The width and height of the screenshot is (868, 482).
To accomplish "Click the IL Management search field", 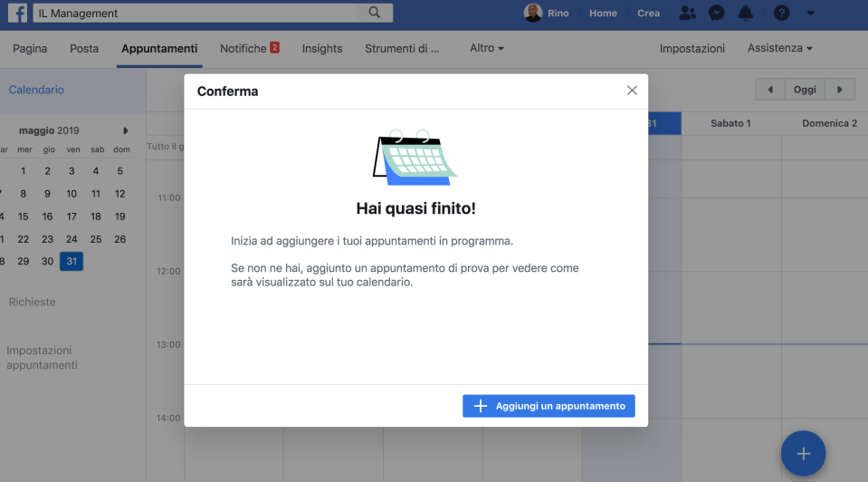I will [x=199, y=14].
